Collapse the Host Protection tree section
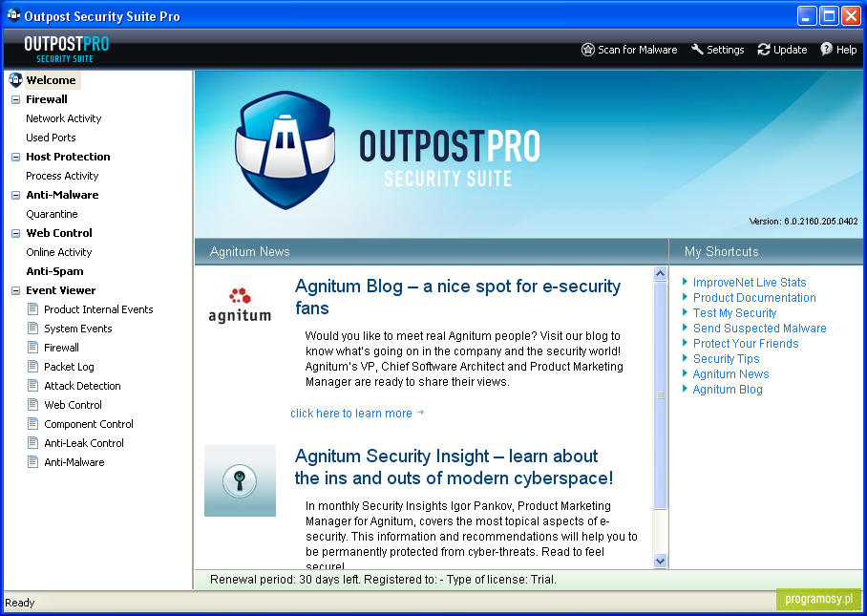The height and width of the screenshot is (616, 867). pos(15,157)
